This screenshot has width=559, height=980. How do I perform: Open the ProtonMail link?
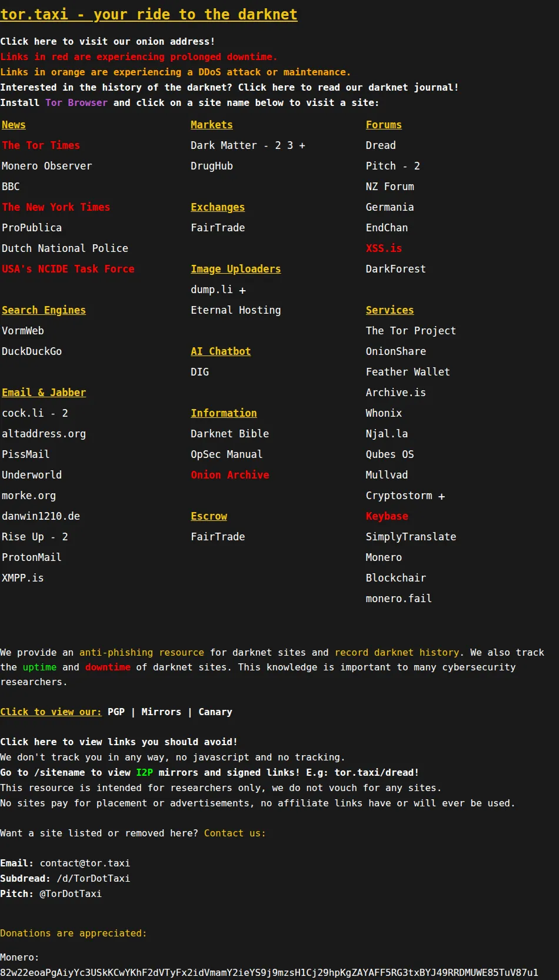point(32,557)
